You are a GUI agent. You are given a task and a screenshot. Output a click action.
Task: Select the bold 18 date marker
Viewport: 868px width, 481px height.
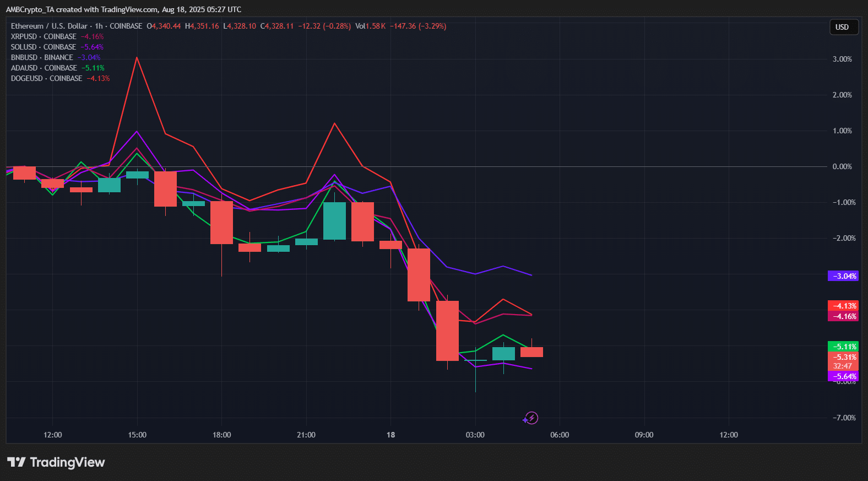[390, 435]
